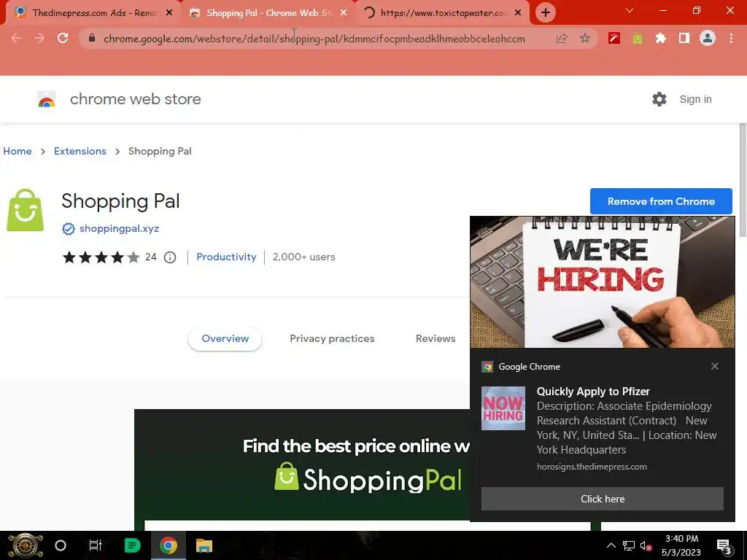The height and width of the screenshot is (560, 747).
Task: Open a new browser tab
Action: pos(546,13)
